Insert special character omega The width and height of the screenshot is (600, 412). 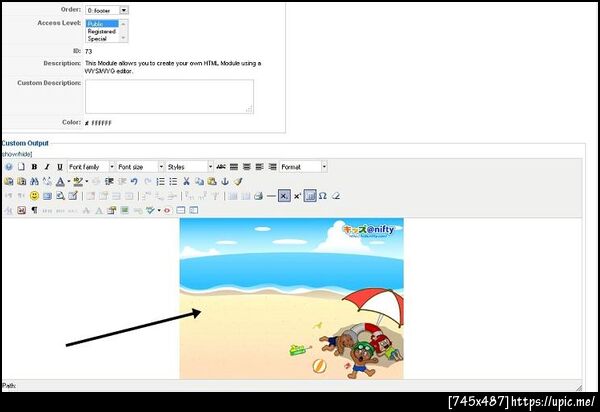(323, 196)
